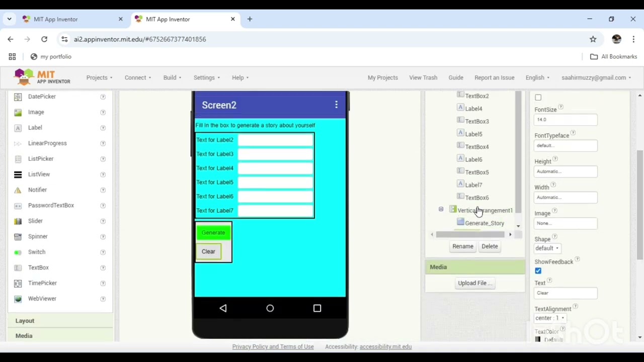This screenshot has height=362, width=644.
Task: Open Screen2 three-dot overflow menu
Action: (x=336, y=105)
